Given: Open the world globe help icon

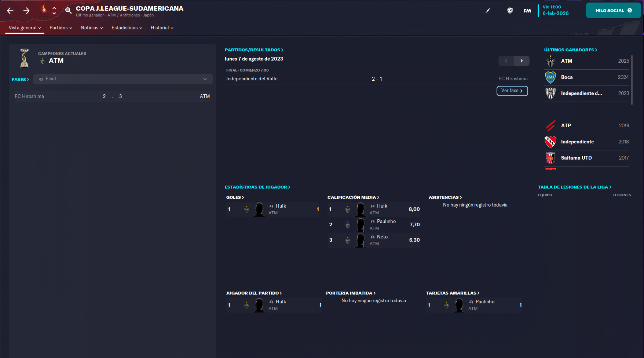Looking at the screenshot, I should pyautogui.click(x=510, y=11).
